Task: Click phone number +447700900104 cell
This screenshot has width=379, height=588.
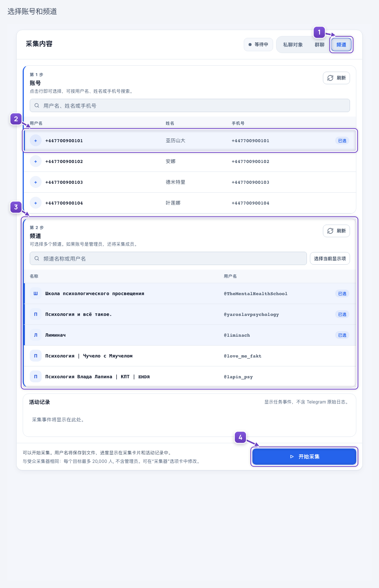Action: (x=250, y=203)
